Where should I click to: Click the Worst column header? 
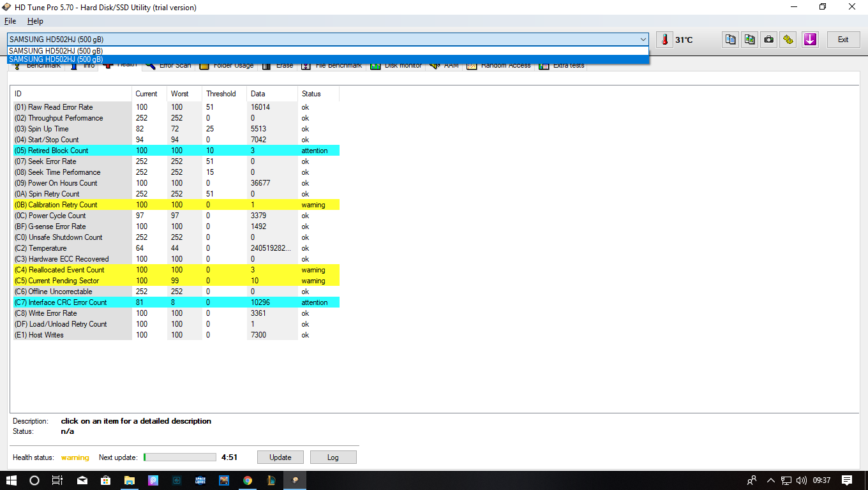(185, 94)
